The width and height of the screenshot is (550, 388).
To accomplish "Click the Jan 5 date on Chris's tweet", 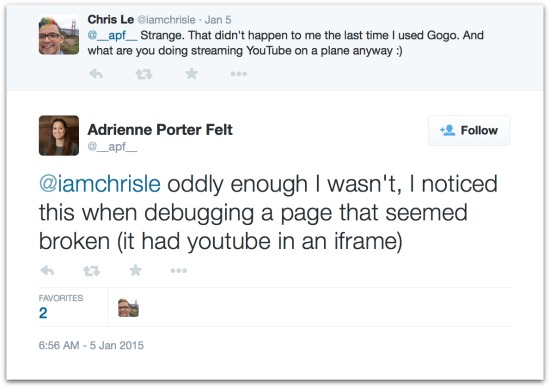I will (x=218, y=20).
